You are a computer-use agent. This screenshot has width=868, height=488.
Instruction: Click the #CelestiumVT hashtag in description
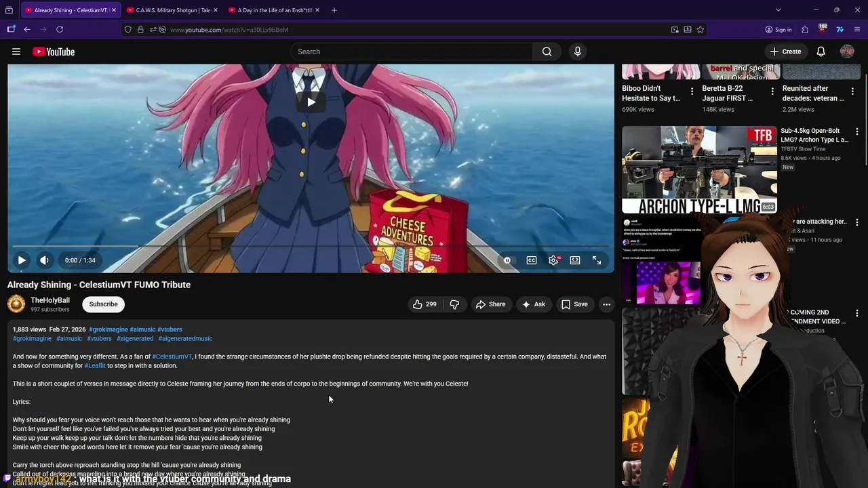click(172, 357)
